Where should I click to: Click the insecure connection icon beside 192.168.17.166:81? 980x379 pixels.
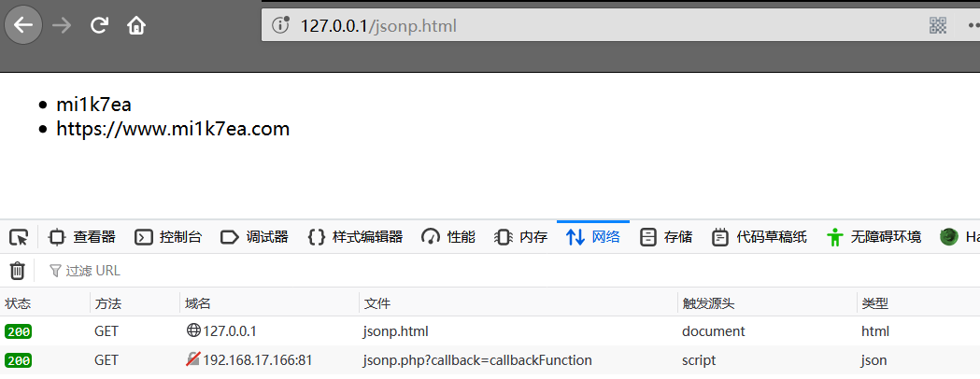click(193, 359)
